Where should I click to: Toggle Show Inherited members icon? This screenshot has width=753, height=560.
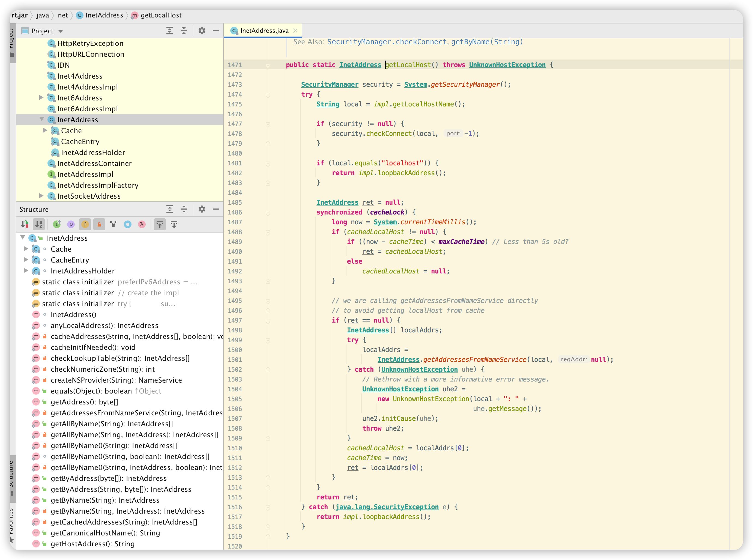(57, 224)
